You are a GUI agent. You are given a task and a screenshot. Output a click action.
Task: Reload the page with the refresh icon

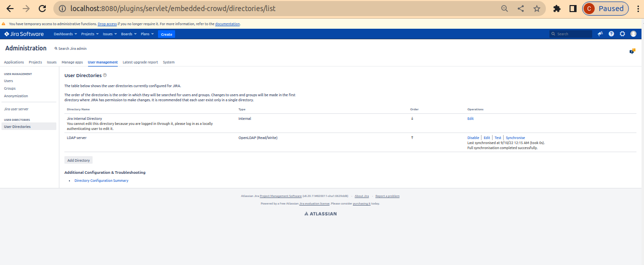coord(42,9)
